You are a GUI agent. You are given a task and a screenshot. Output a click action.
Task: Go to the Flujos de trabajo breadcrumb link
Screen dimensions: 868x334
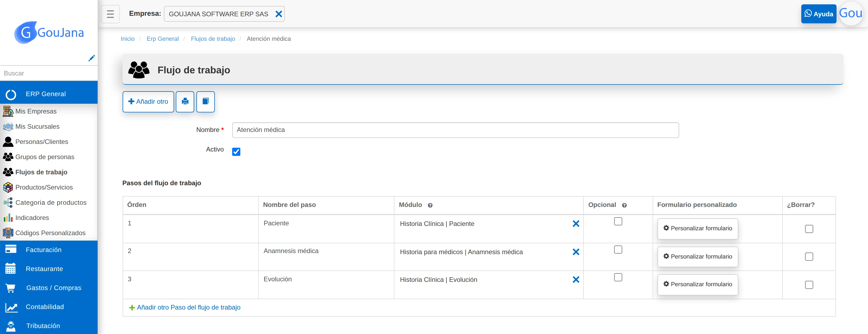pyautogui.click(x=213, y=39)
